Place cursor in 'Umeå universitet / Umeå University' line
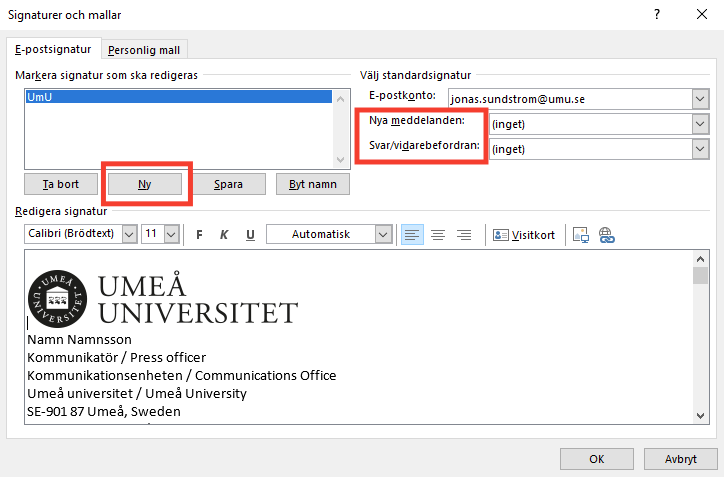 tap(137, 393)
